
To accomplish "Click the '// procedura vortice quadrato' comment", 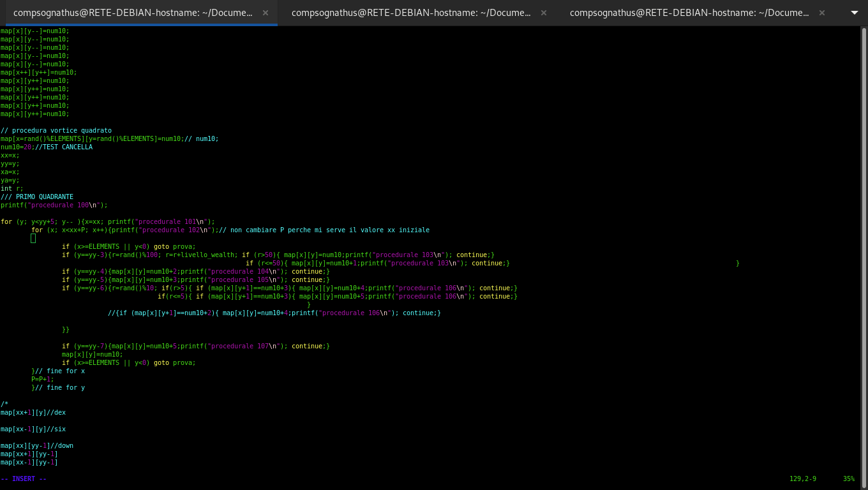I will (56, 130).
